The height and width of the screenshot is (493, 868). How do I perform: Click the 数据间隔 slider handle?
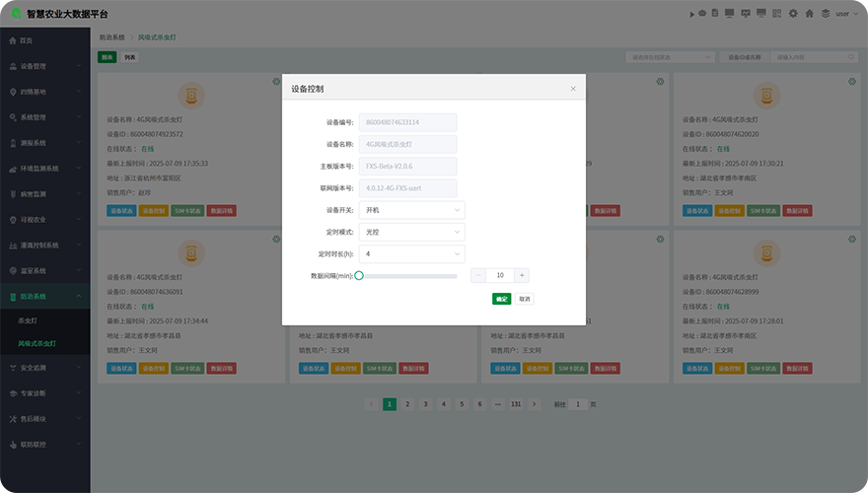[x=359, y=276]
